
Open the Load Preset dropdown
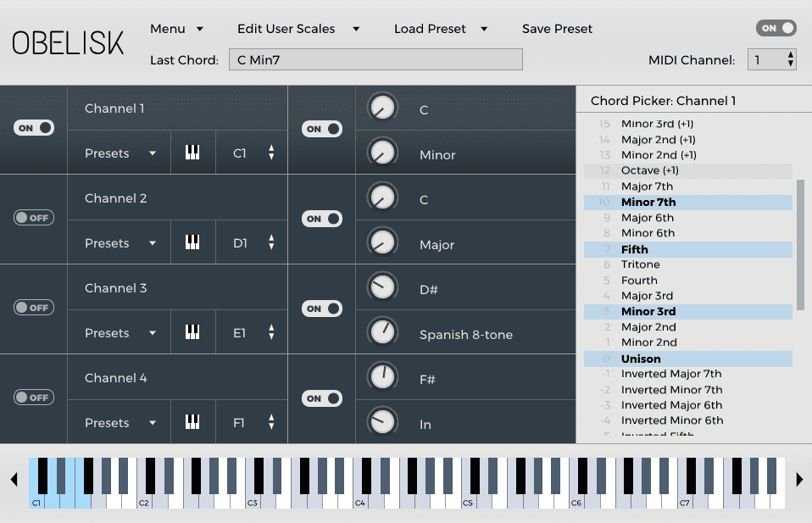[x=441, y=29]
